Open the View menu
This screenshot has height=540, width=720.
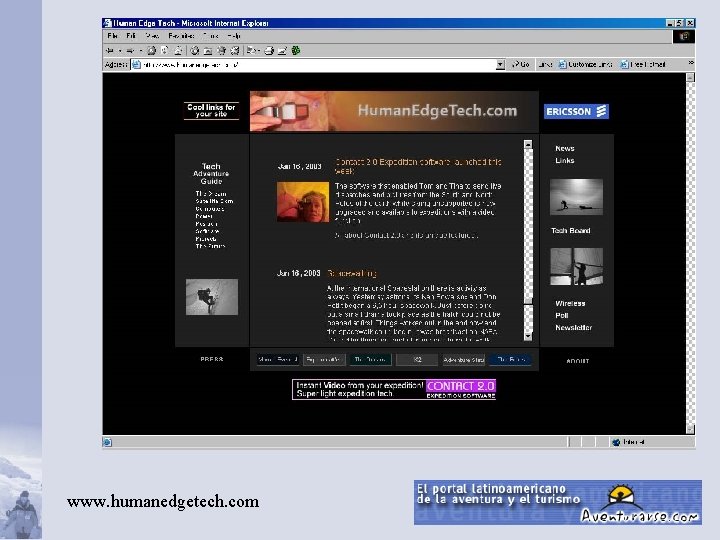(x=152, y=35)
